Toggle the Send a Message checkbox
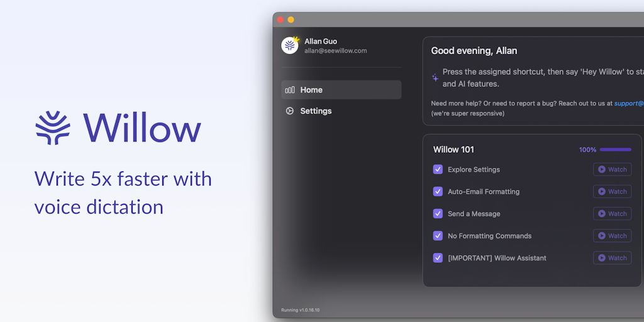 [438, 214]
